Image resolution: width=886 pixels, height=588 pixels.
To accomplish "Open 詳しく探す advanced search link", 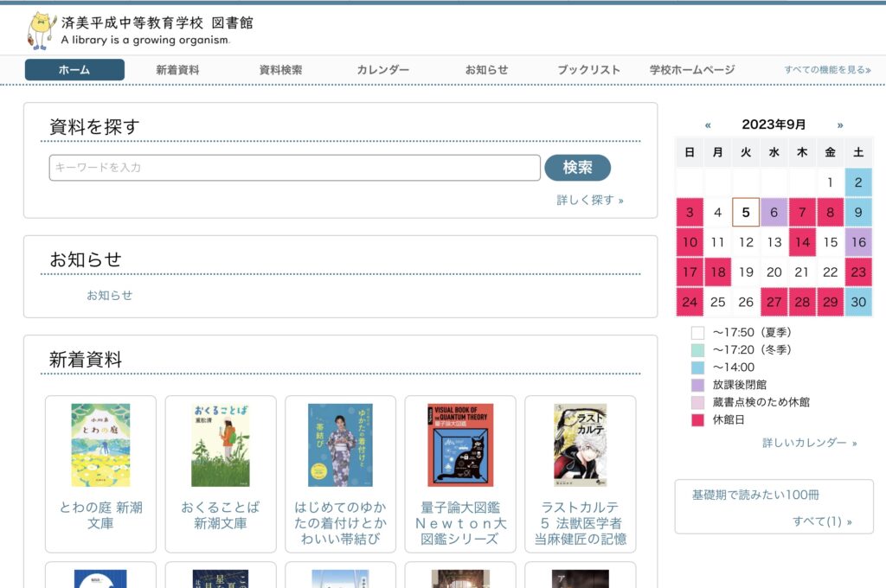I will 590,200.
